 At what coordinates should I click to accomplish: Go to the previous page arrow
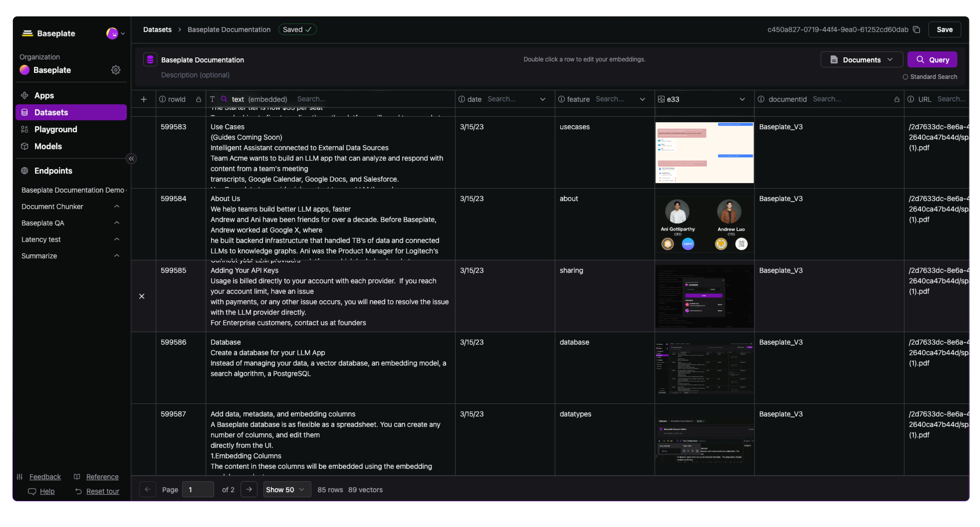click(x=148, y=489)
